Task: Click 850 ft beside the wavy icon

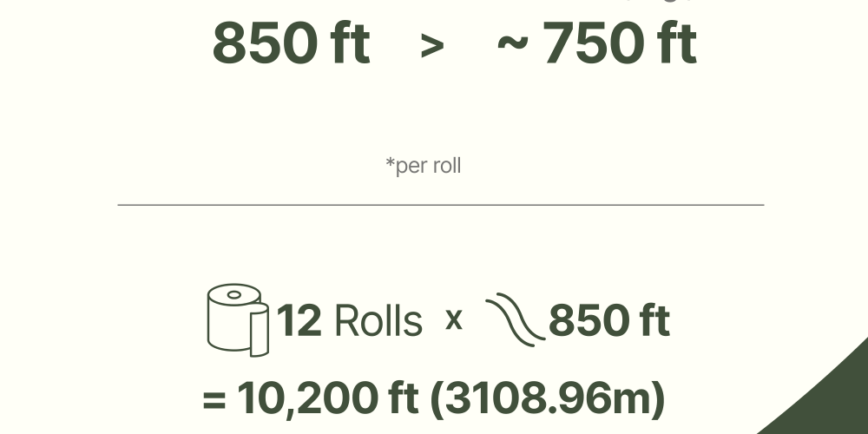Action: [x=609, y=320]
